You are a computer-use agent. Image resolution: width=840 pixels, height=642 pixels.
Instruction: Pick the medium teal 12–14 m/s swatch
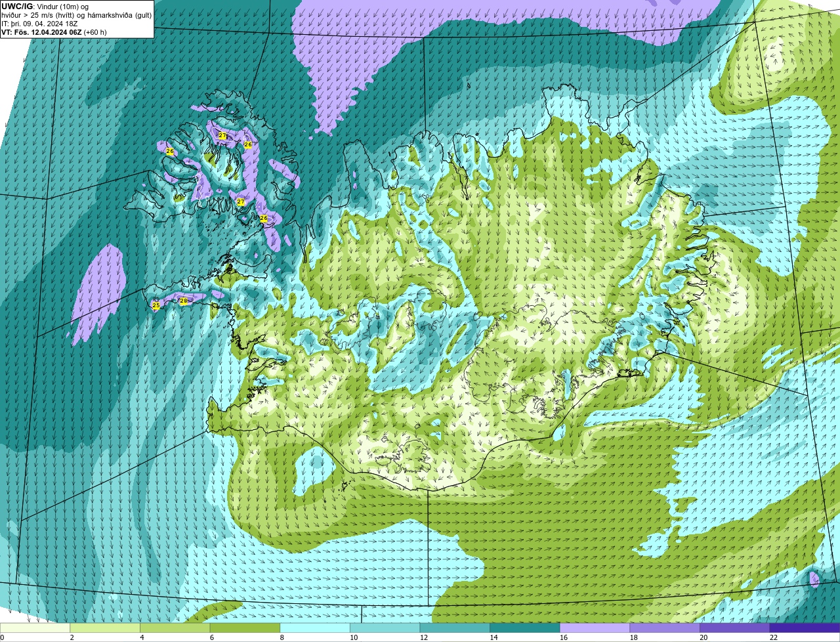455,628
